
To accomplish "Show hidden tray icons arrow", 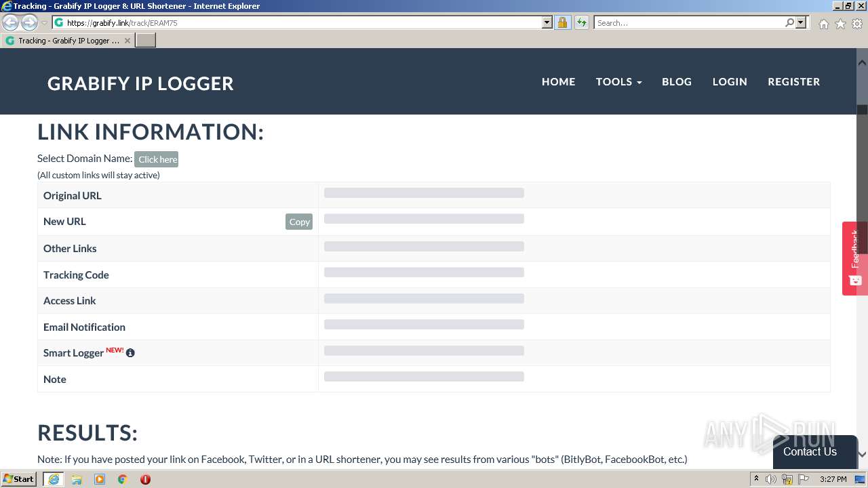I will (x=756, y=479).
